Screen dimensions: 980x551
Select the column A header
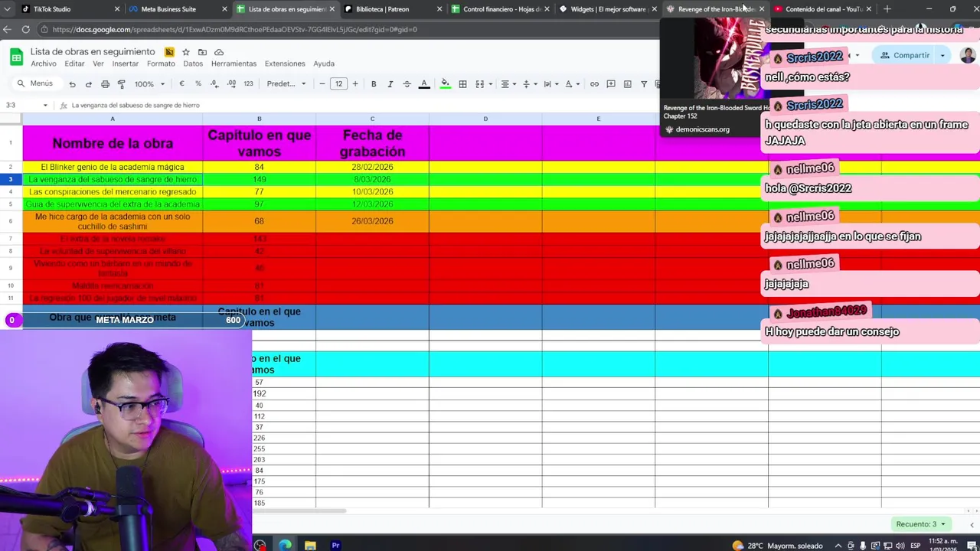(113, 119)
